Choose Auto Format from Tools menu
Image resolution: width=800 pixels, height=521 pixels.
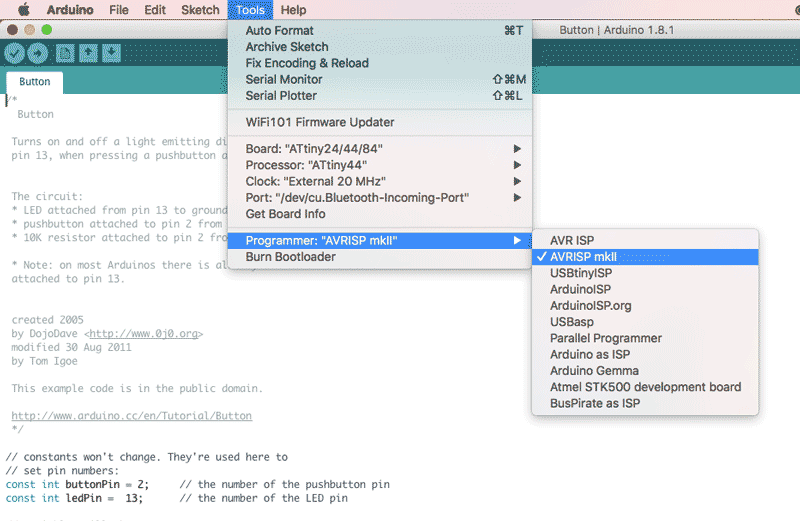[380, 31]
